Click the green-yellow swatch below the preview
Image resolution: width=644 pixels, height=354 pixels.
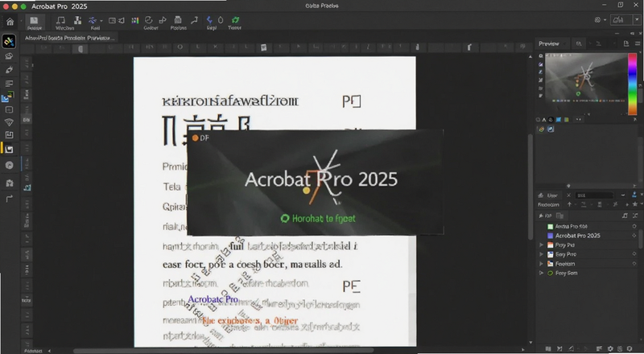pyautogui.click(x=567, y=120)
